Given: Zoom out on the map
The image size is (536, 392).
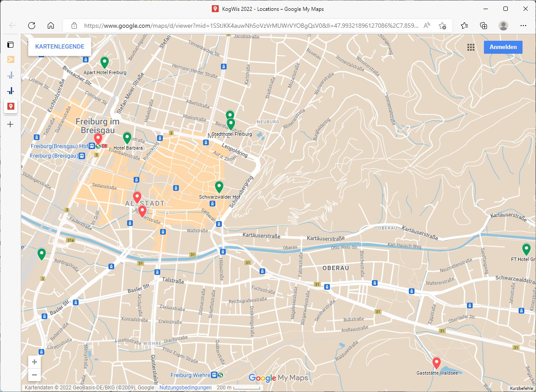Looking at the screenshot, I should [x=34, y=375].
